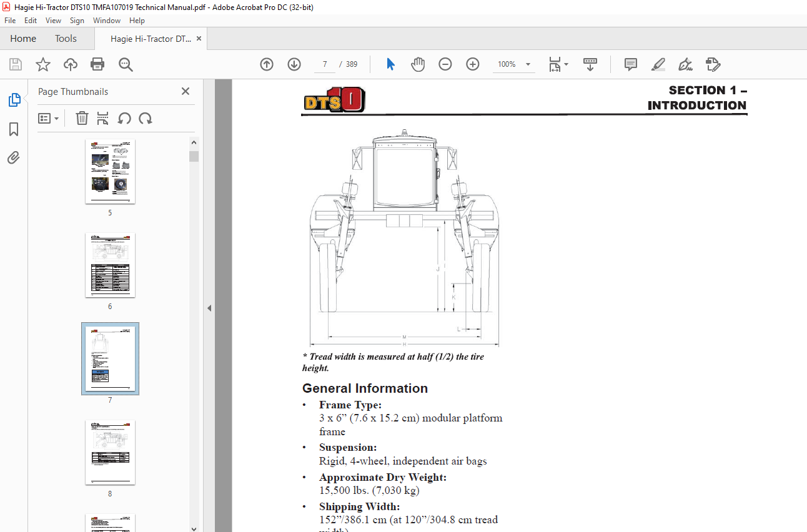This screenshot has width=807, height=532.
Task: Open the Attachments paperclip panel
Action: click(14, 158)
